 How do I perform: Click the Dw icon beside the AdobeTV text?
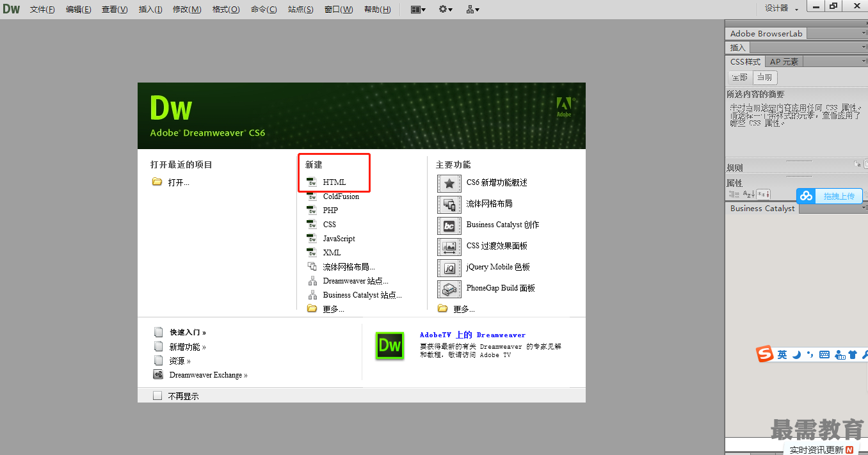[390, 346]
